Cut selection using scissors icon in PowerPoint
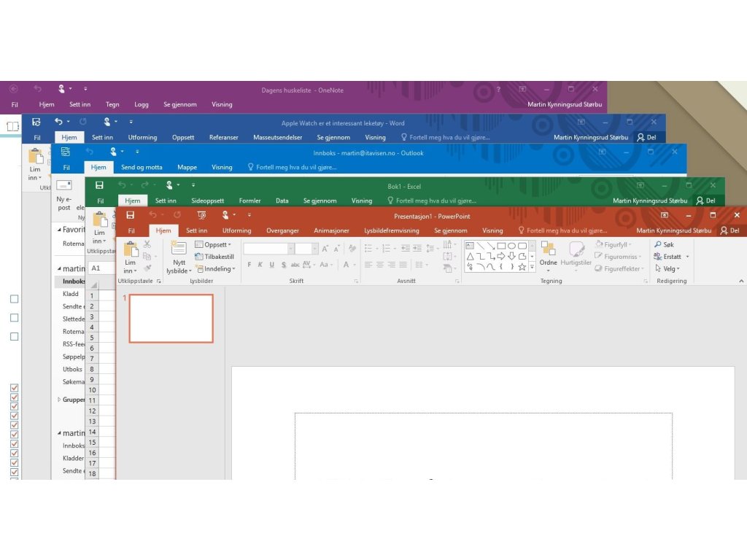The height and width of the screenshot is (560, 747). [147, 244]
